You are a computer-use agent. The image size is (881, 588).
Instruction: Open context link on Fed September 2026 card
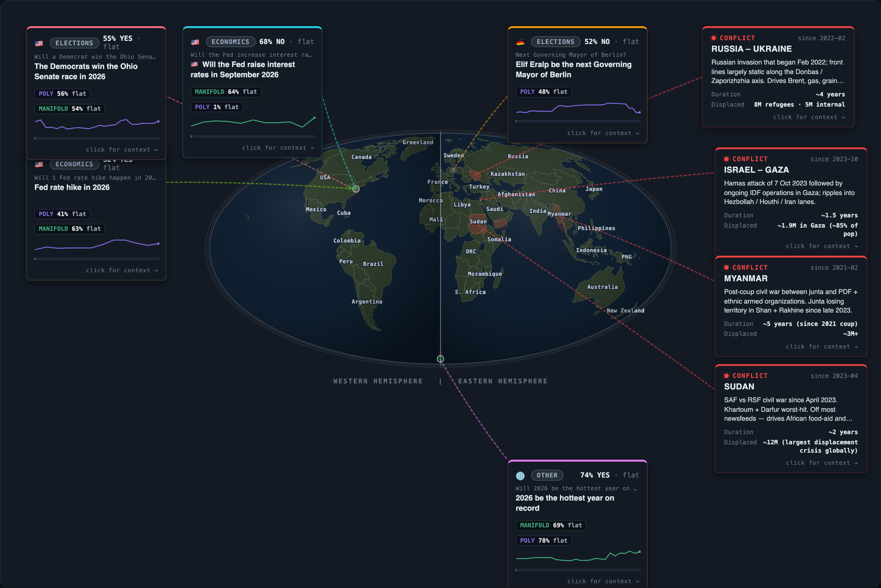(278, 148)
